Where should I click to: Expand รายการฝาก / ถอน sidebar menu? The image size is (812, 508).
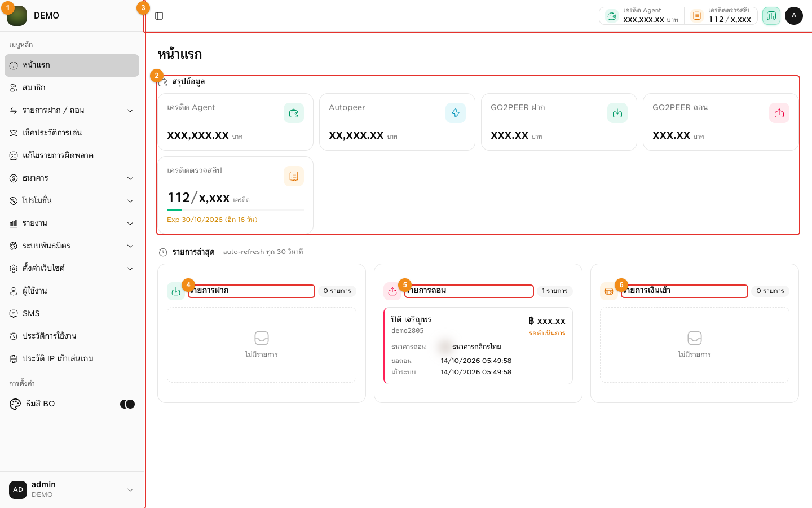72,111
